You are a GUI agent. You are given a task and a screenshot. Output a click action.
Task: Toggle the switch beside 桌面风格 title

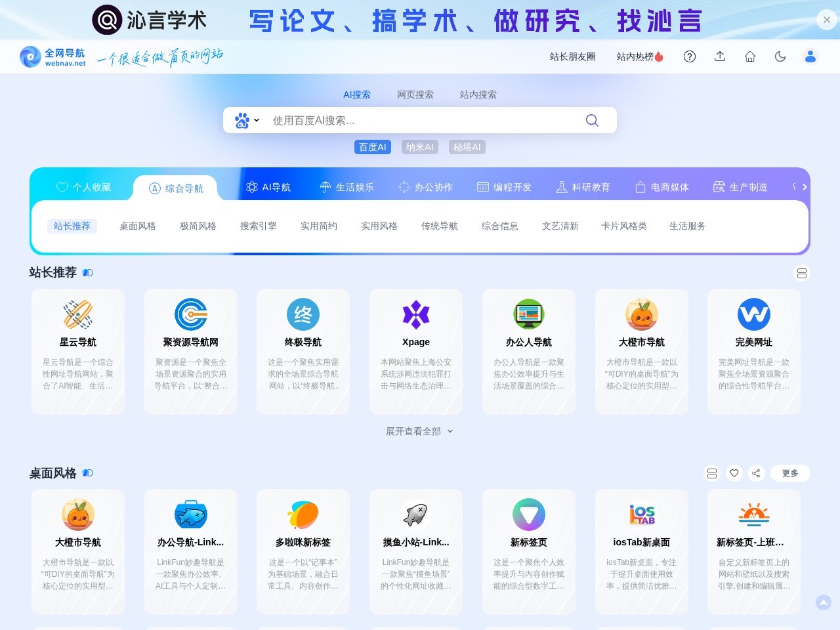pyautogui.click(x=88, y=472)
